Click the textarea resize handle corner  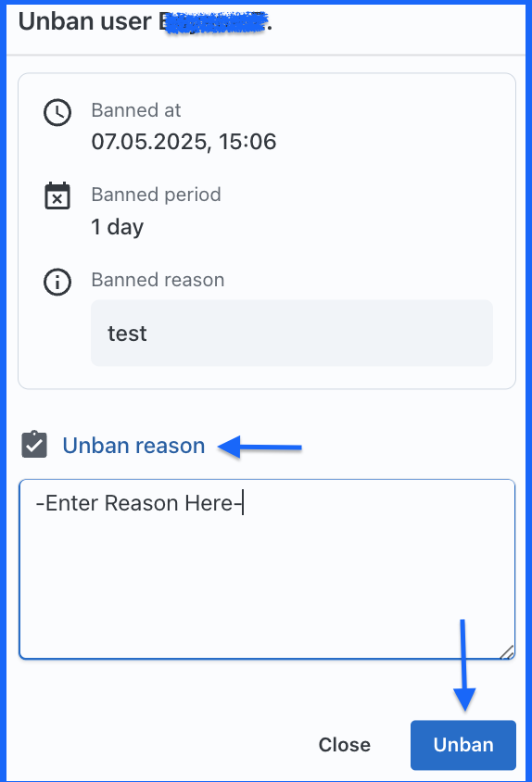click(507, 652)
